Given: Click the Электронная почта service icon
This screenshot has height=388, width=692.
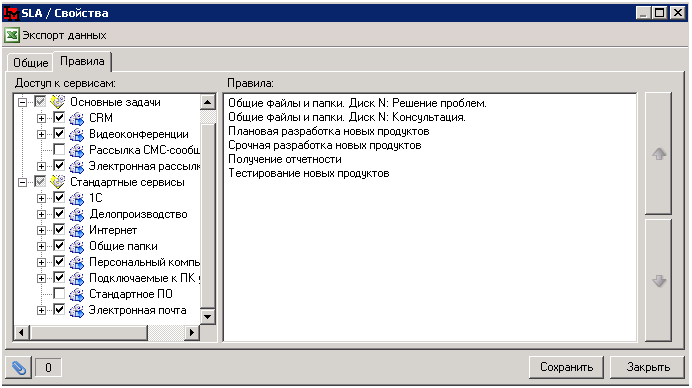Looking at the screenshot, I should 76,310.
